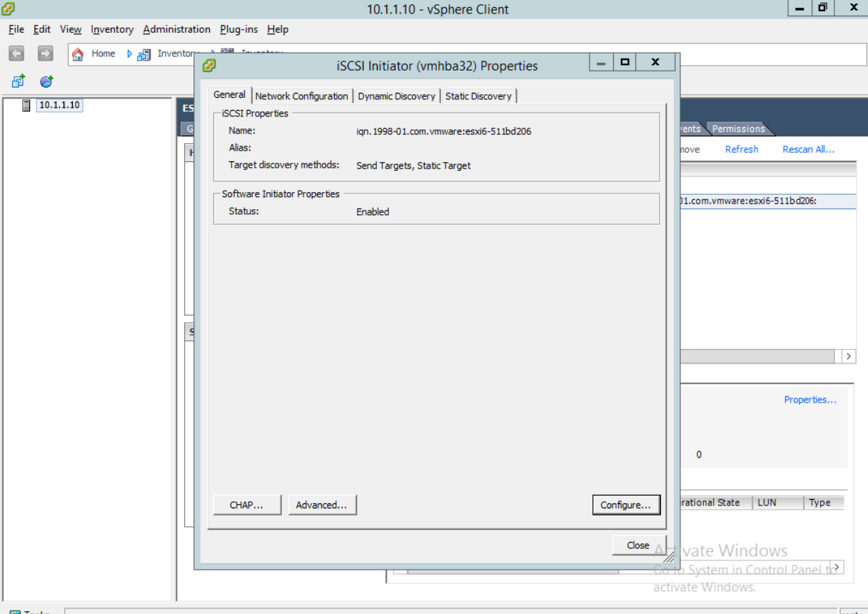Click the forward navigation arrow
This screenshot has width=868, height=614.
point(44,53)
